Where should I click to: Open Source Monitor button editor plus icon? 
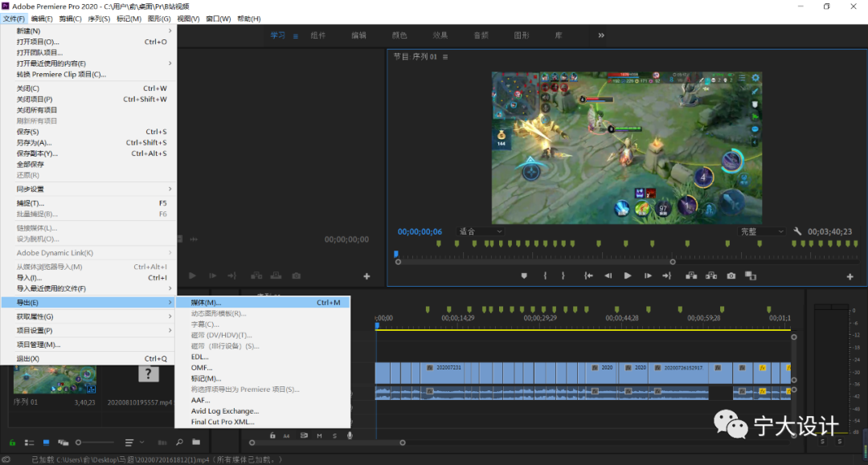pyautogui.click(x=366, y=276)
